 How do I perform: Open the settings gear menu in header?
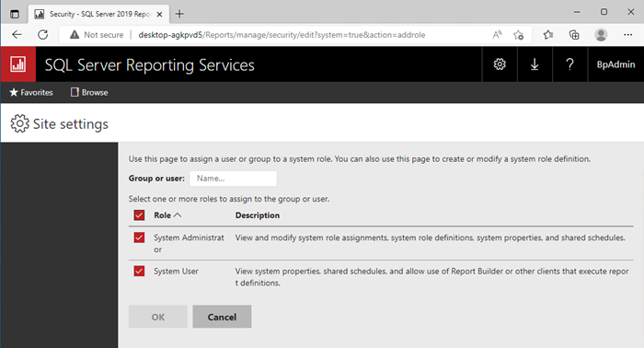click(500, 64)
